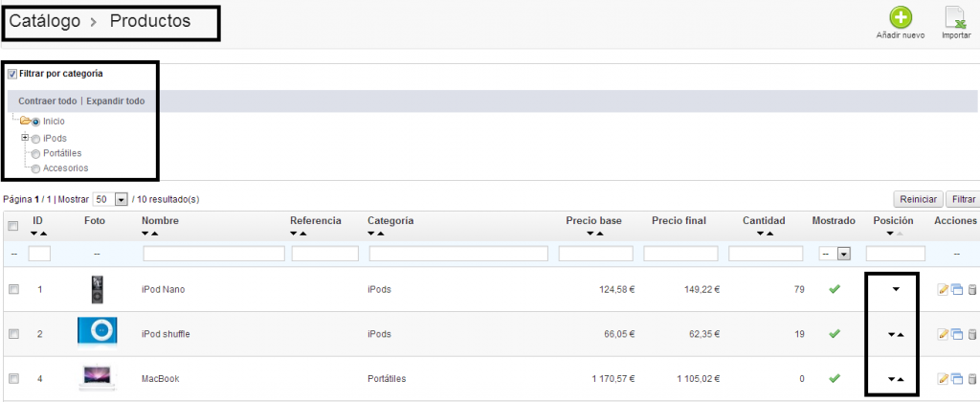Duplicate the iPod shuffle product

(x=955, y=334)
